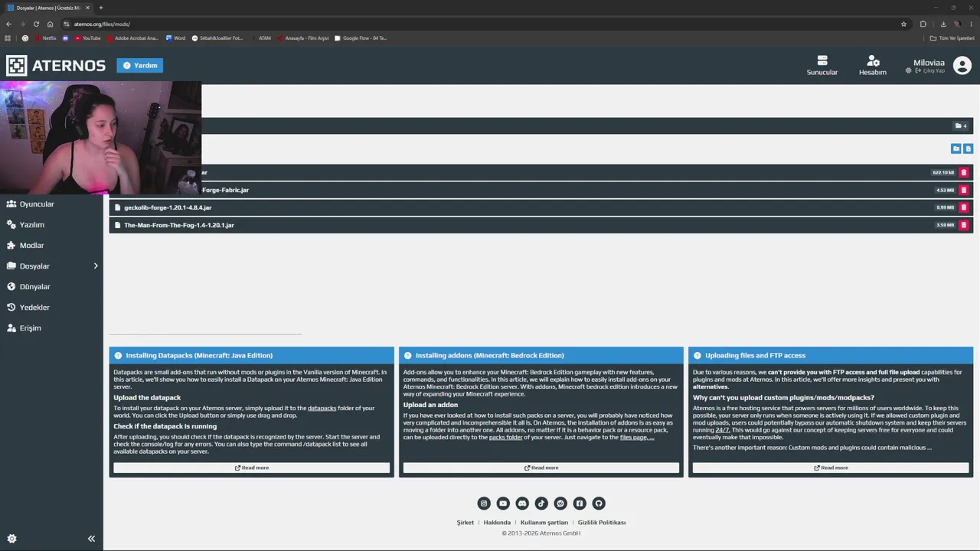Delete The-Man-From-The-Fog-1.4-1.20.1.jar file
Screen dimensions: 980x551
964,225
